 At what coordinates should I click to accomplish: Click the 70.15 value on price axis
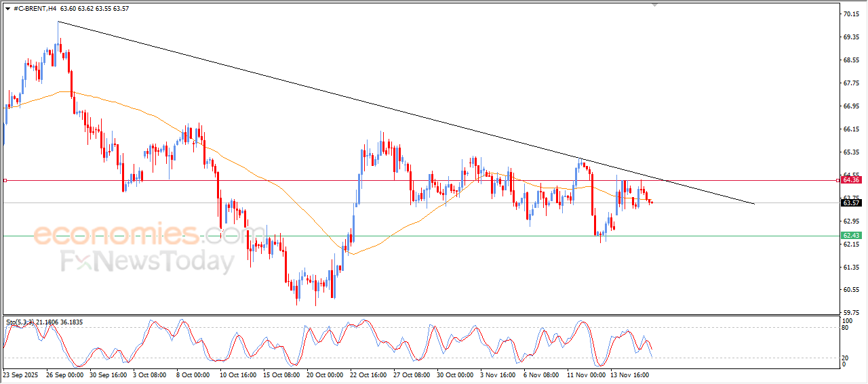(x=850, y=14)
